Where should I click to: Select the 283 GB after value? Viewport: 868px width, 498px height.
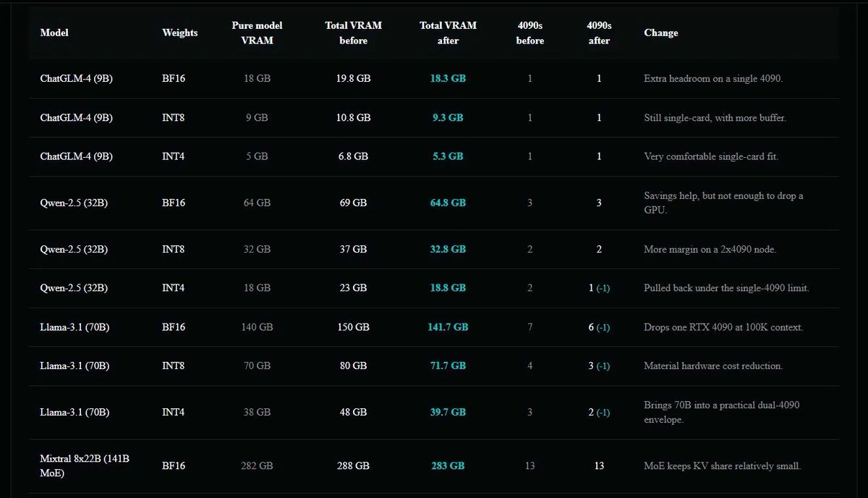pyautogui.click(x=448, y=466)
